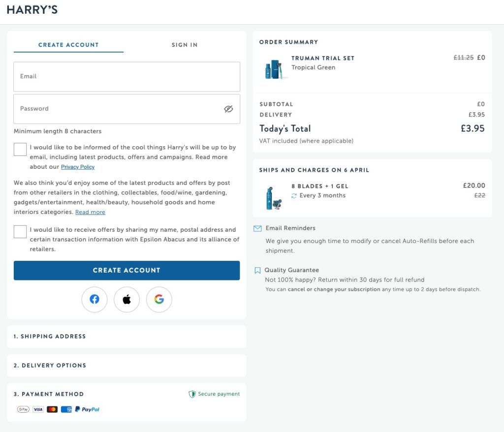The height and width of the screenshot is (432, 504).
Task: Click the refresh icon beside Every 3 months
Action: [x=294, y=196]
